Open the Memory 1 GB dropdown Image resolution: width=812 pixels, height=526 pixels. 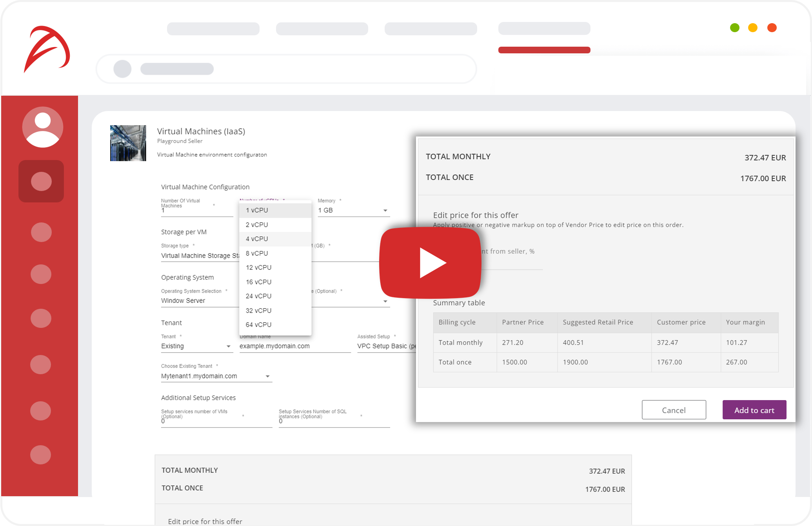[354, 211]
